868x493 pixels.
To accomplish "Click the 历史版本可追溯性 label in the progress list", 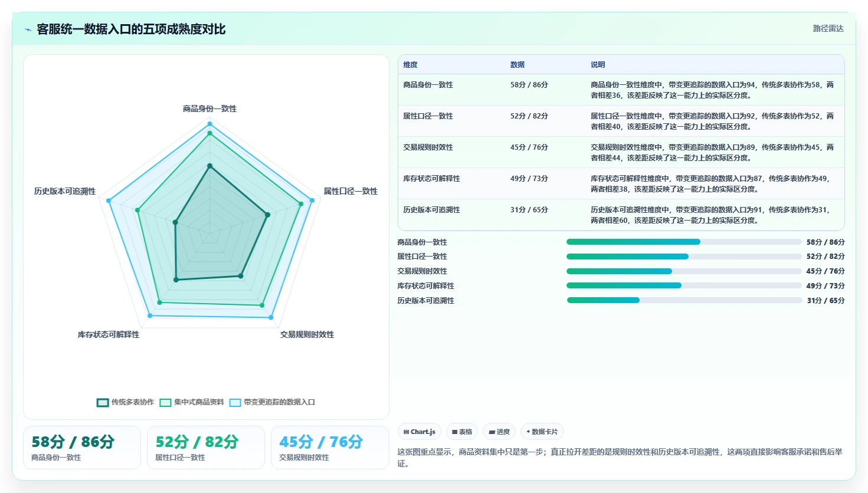I will tap(426, 301).
